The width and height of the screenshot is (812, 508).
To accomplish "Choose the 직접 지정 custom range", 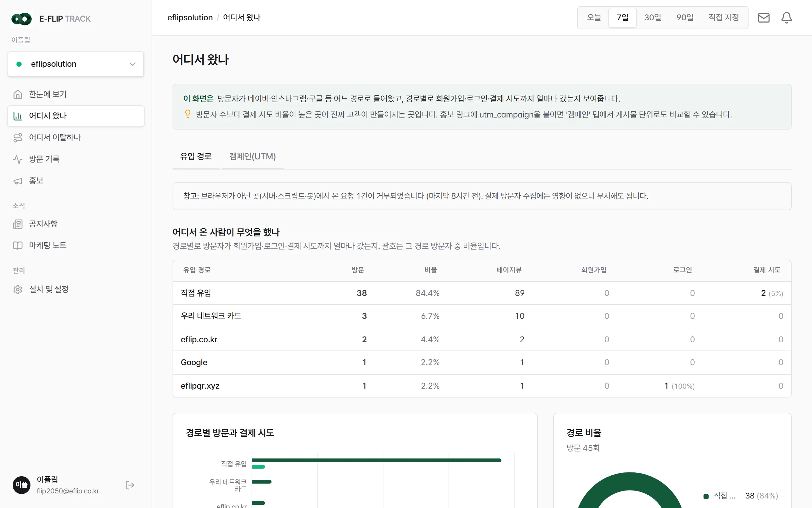I will click(724, 17).
